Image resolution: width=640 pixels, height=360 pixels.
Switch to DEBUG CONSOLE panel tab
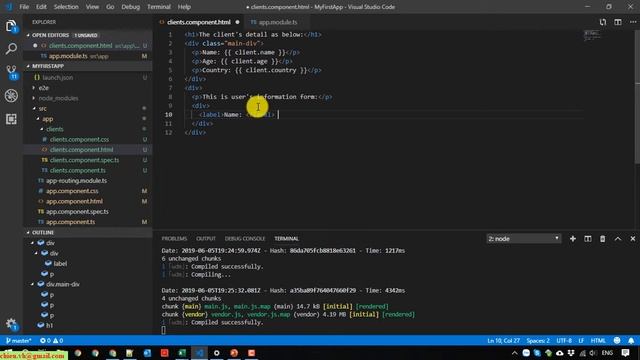click(245, 239)
